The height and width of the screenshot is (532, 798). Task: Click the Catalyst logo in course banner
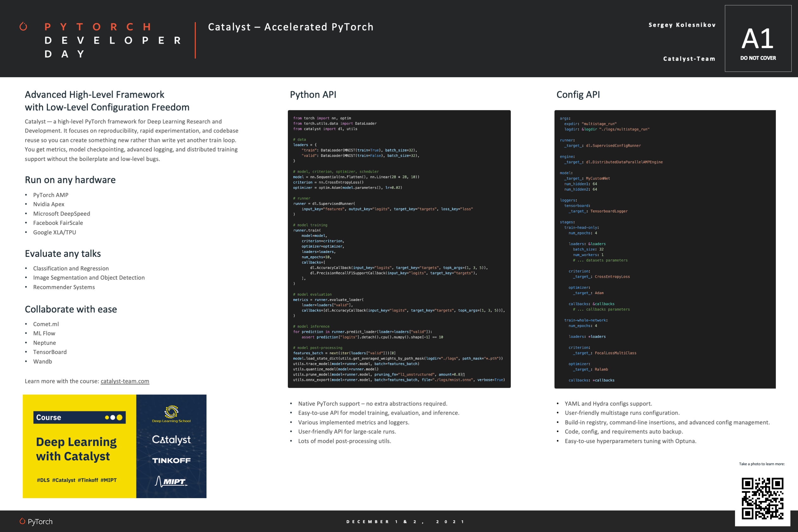[171, 439]
